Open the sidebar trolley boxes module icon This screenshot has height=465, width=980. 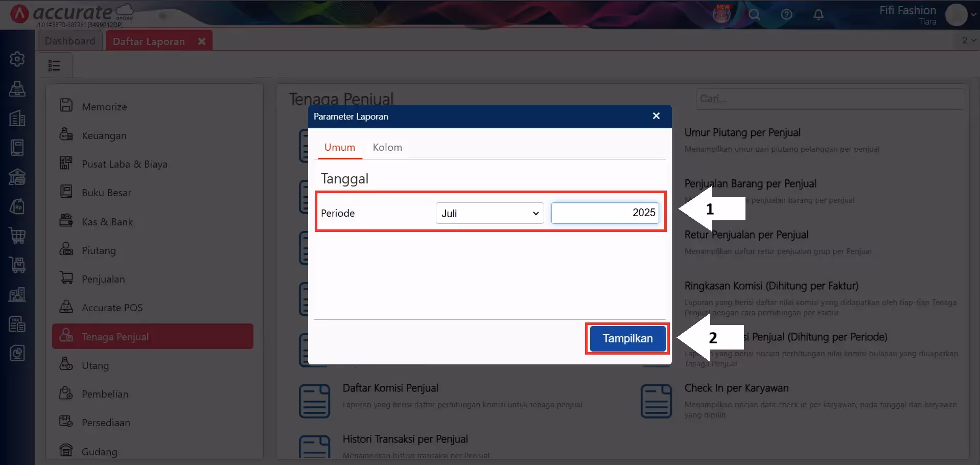pos(17,265)
